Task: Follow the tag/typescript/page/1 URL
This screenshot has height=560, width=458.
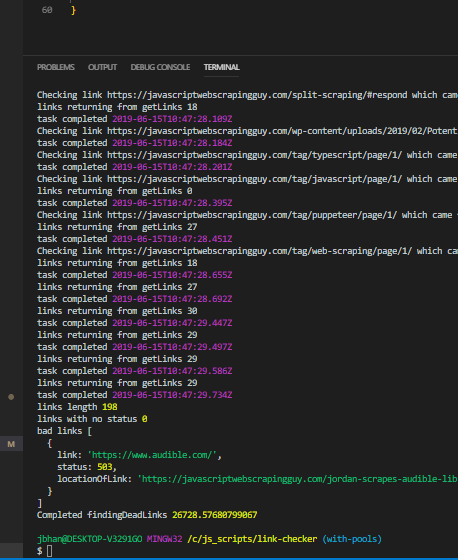Action: pos(254,155)
